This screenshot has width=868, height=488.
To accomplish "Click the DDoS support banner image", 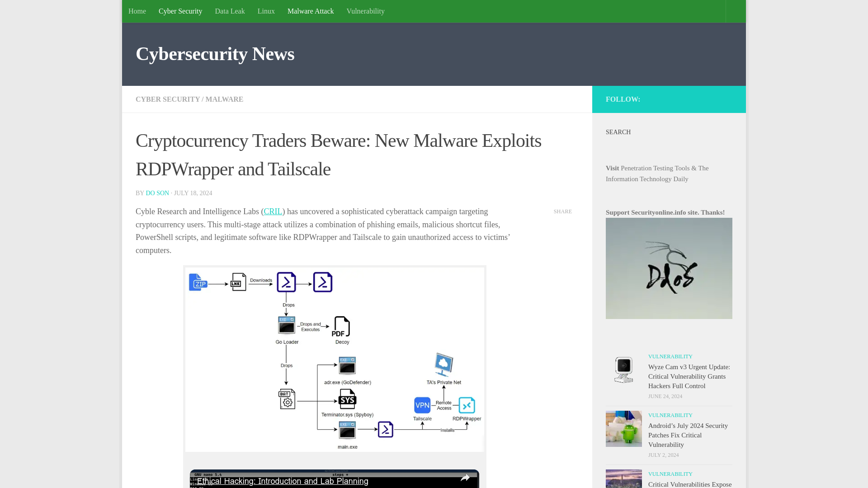I will click(x=669, y=268).
